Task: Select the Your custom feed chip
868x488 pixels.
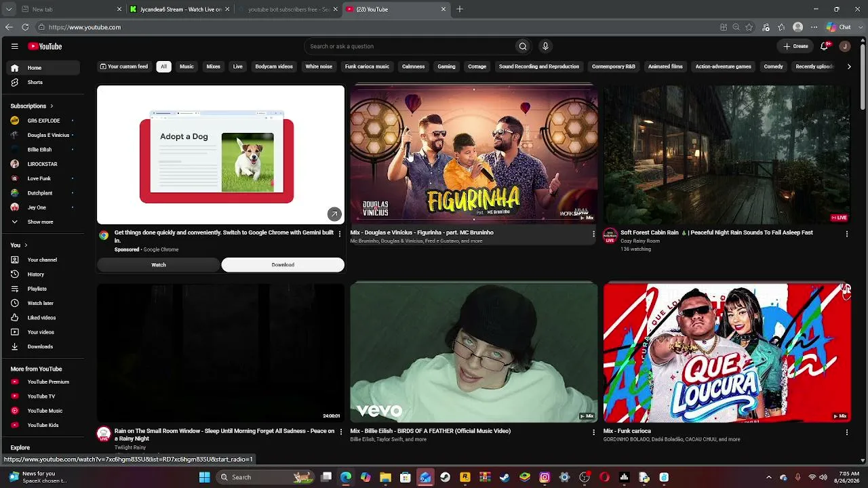Action: pyautogui.click(x=124, y=66)
